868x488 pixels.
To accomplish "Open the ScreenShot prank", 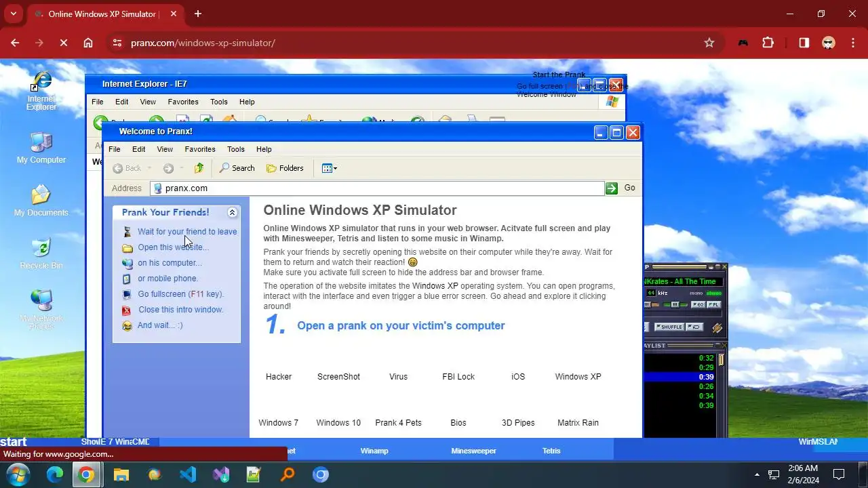I will point(338,377).
